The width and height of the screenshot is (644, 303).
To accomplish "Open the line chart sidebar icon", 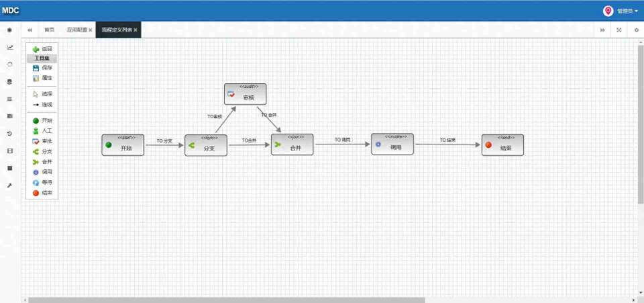I will coord(10,47).
